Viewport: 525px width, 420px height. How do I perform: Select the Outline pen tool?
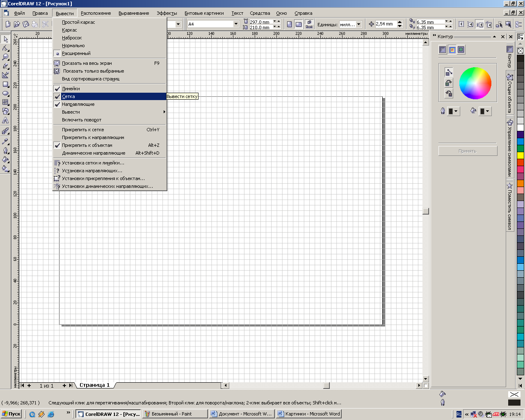5,150
